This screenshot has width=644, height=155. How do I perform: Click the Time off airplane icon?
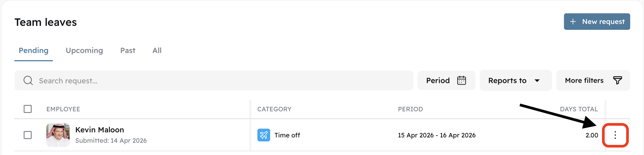(264, 135)
